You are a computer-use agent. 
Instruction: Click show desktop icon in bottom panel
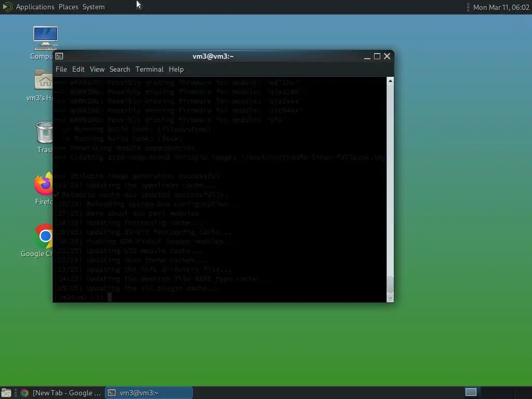[x=6, y=393]
